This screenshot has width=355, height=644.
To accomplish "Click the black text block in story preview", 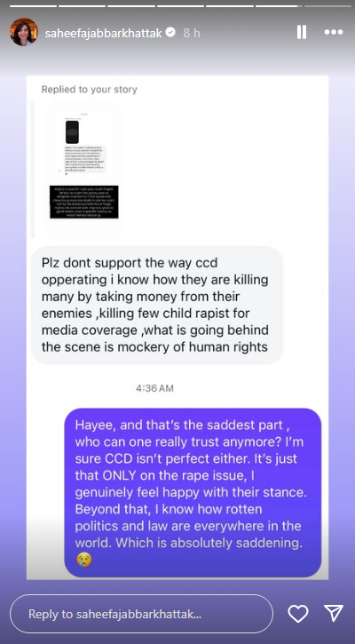I will tap(84, 202).
